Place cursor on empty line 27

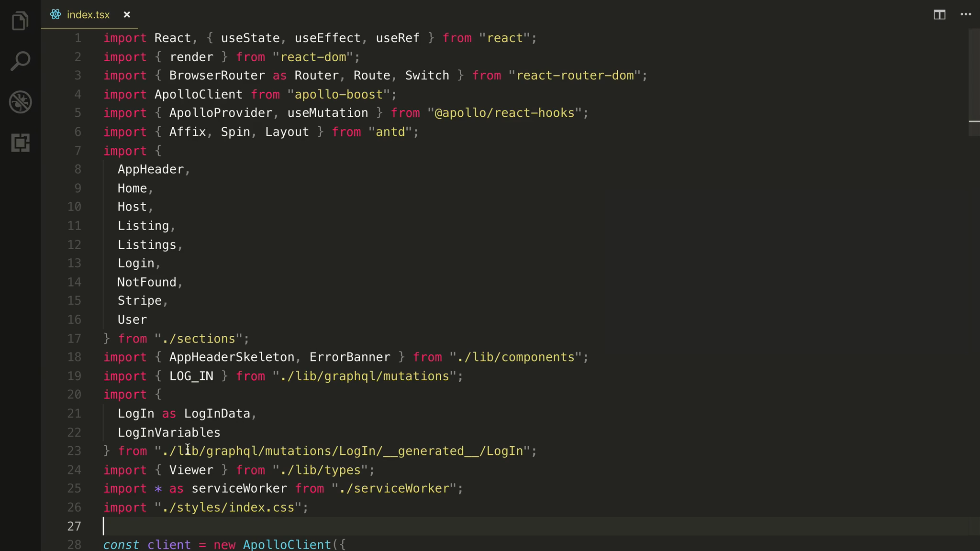(287, 526)
